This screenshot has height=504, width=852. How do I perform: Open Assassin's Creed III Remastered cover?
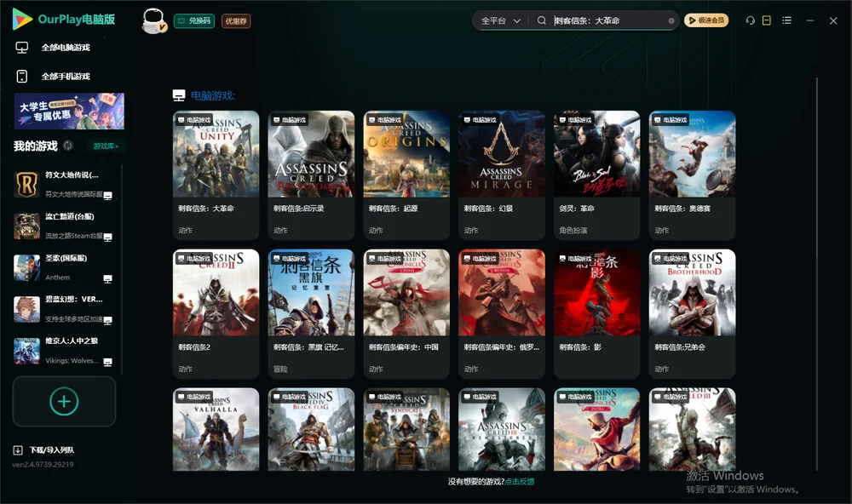pyautogui.click(x=502, y=429)
